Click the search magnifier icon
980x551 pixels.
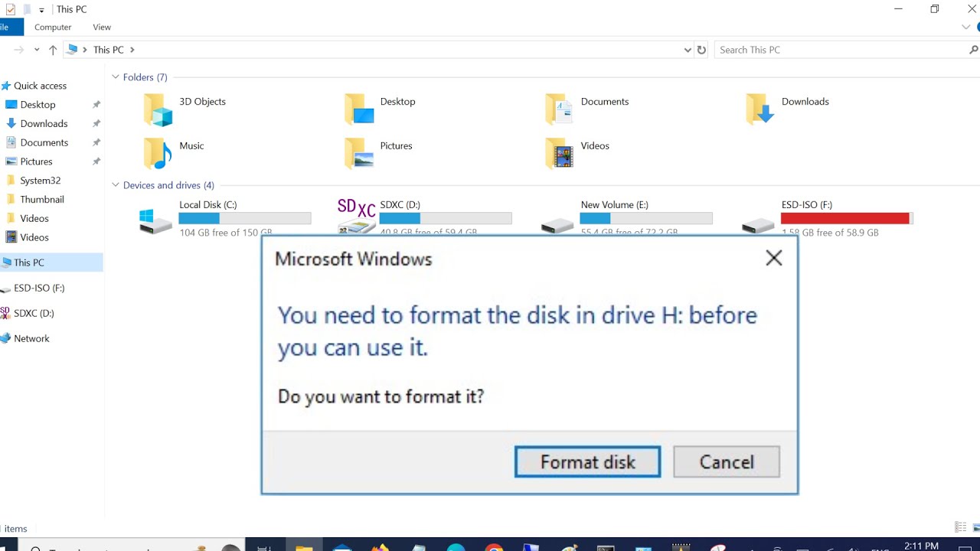pos(974,50)
